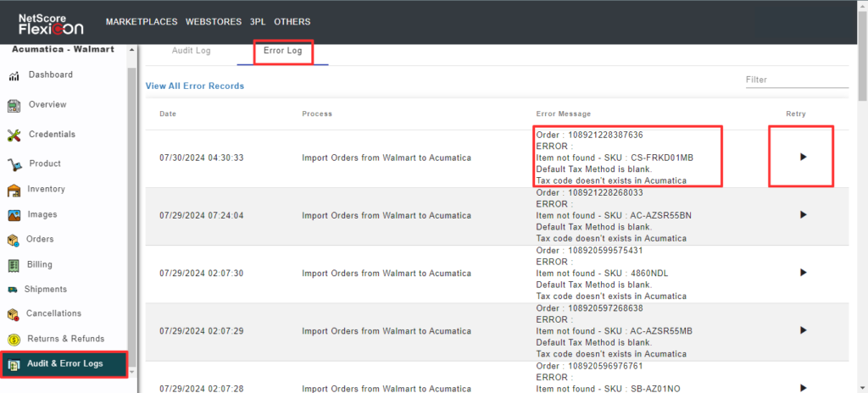Click View All Error Records link
868x393 pixels.
click(195, 86)
